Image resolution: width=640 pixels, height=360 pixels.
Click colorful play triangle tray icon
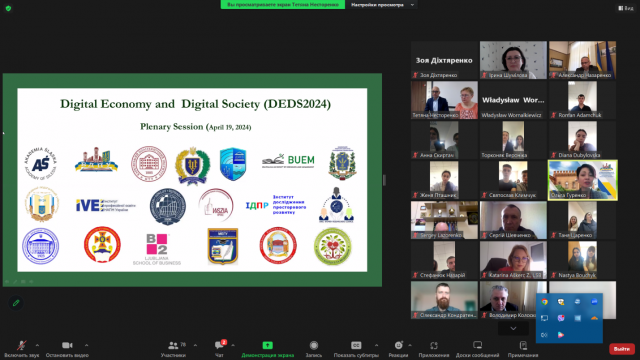pos(561,335)
